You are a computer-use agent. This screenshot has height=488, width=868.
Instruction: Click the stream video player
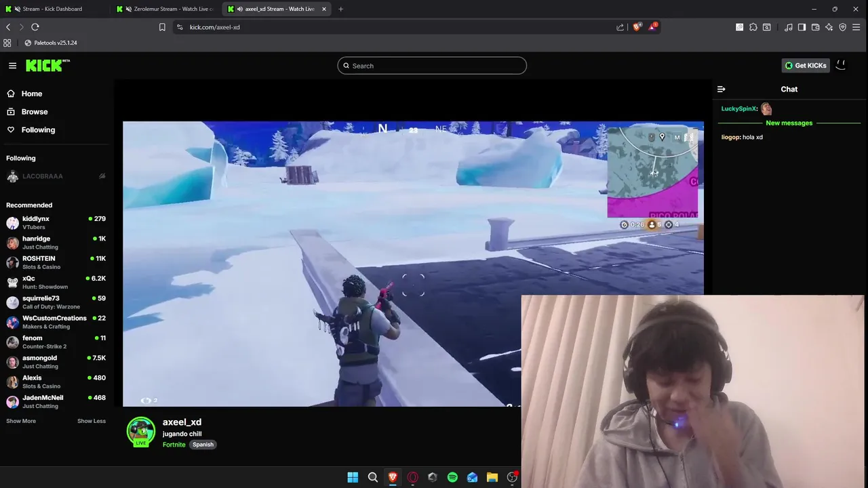[x=413, y=264]
